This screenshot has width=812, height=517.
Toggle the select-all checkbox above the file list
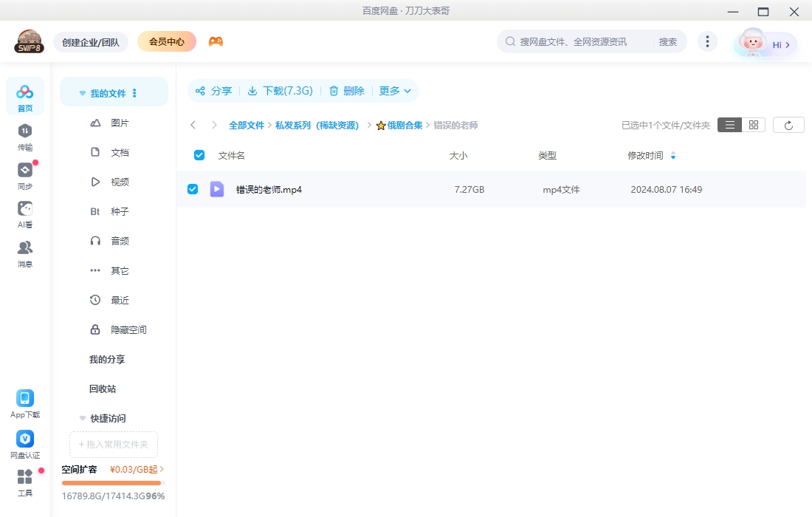[x=199, y=155]
